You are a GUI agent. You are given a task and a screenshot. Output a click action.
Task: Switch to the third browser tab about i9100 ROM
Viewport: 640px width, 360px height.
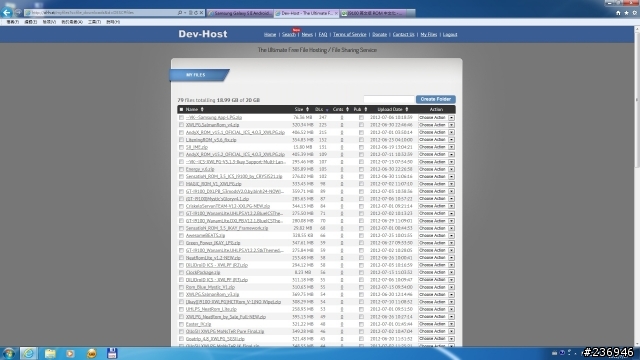click(373, 13)
